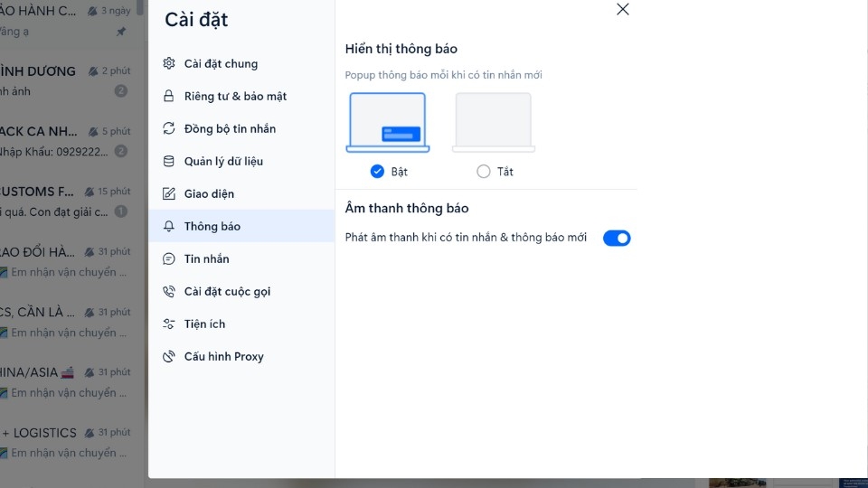The width and height of the screenshot is (868, 488).
Task: Click the lock icon for Riêng tư & bảo mật
Action: (x=169, y=97)
